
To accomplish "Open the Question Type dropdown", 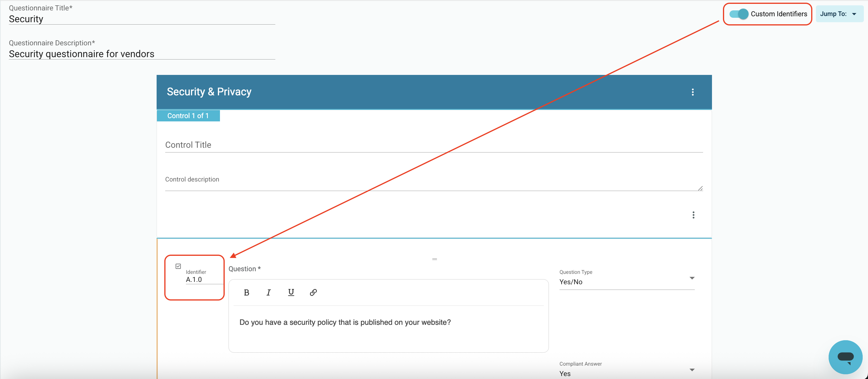I will click(x=627, y=282).
